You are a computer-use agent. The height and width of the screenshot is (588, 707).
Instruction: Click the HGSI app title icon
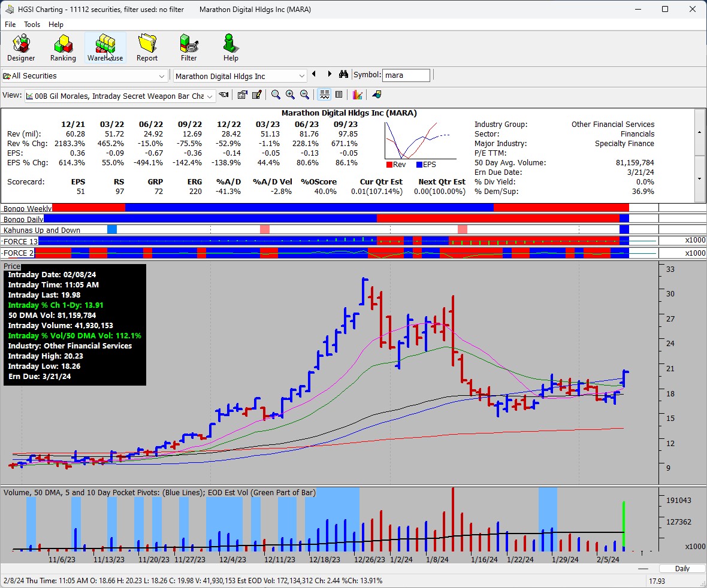click(x=9, y=9)
